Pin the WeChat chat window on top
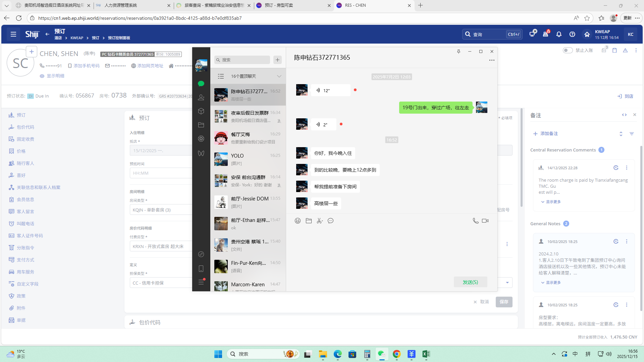 (x=459, y=51)
